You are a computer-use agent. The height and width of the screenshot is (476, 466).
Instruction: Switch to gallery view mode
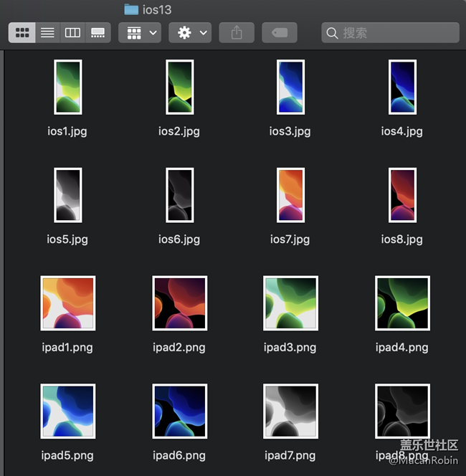(x=98, y=33)
